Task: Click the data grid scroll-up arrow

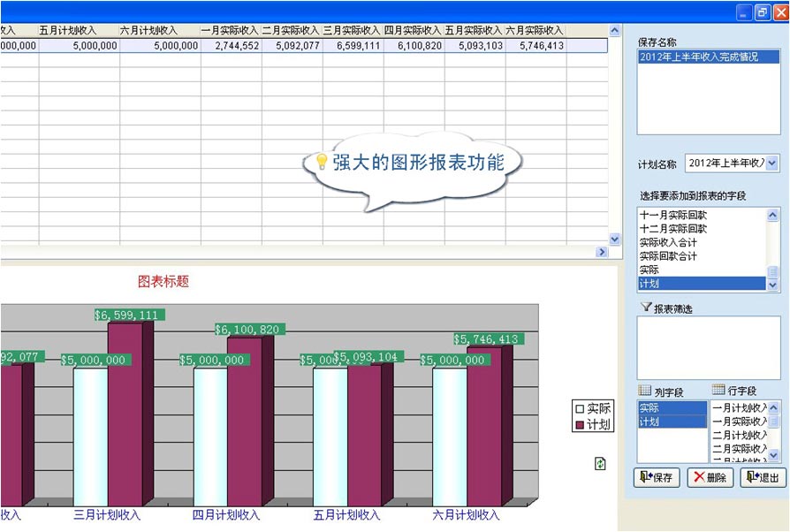Action: click(x=615, y=30)
